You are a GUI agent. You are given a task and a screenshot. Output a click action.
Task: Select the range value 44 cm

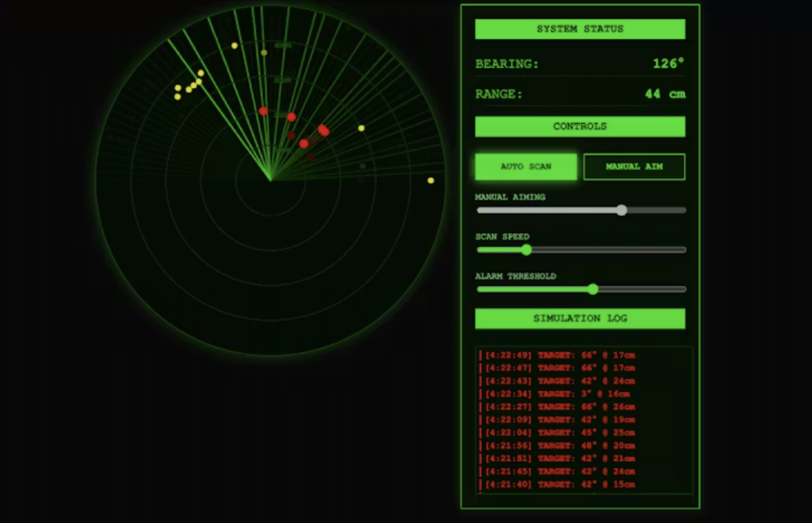(x=665, y=94)
